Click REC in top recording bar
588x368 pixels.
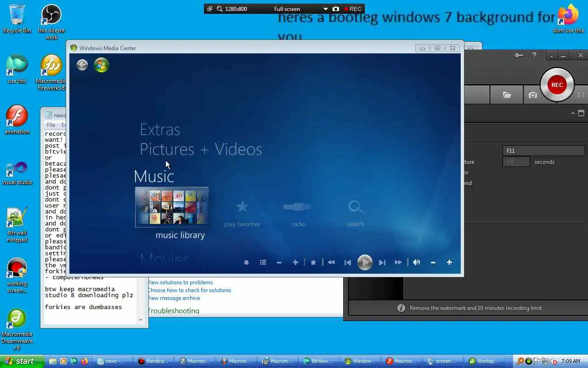[353, 9]
